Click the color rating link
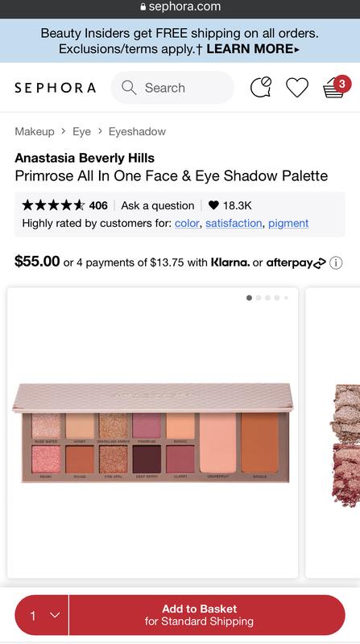Image resolution: width=360 pixels, height=644 pixels. [187, 223]
